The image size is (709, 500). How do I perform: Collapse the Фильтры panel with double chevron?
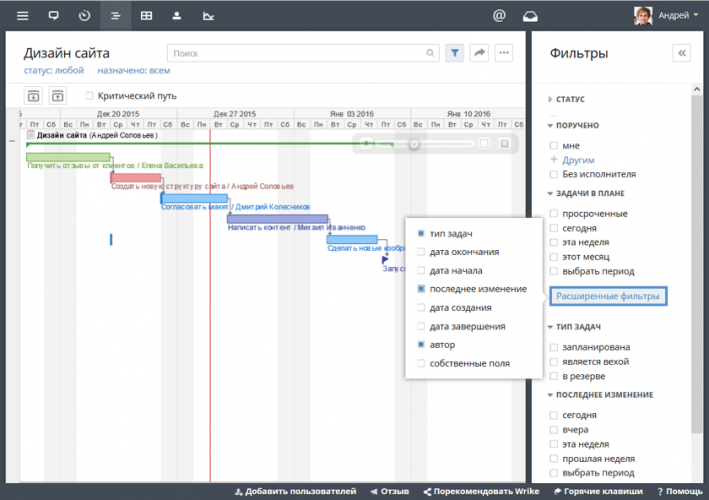pos(682,53)
